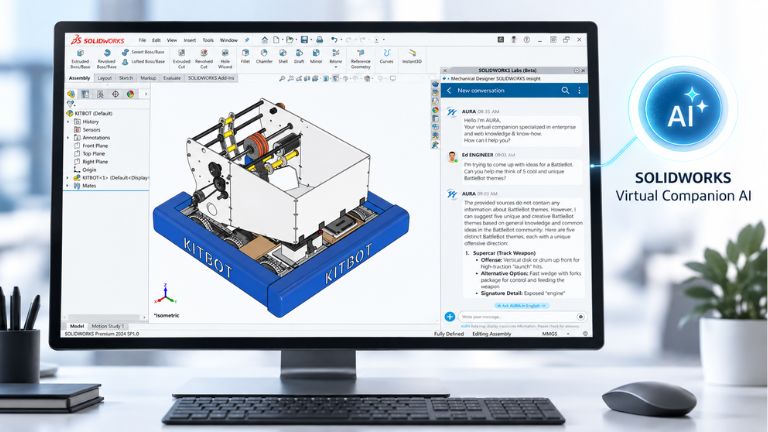Viewport: 768px width, 432px height.
Task: Expand more manager tabs with chevron arrow
Action: click(x=145, y=94)
